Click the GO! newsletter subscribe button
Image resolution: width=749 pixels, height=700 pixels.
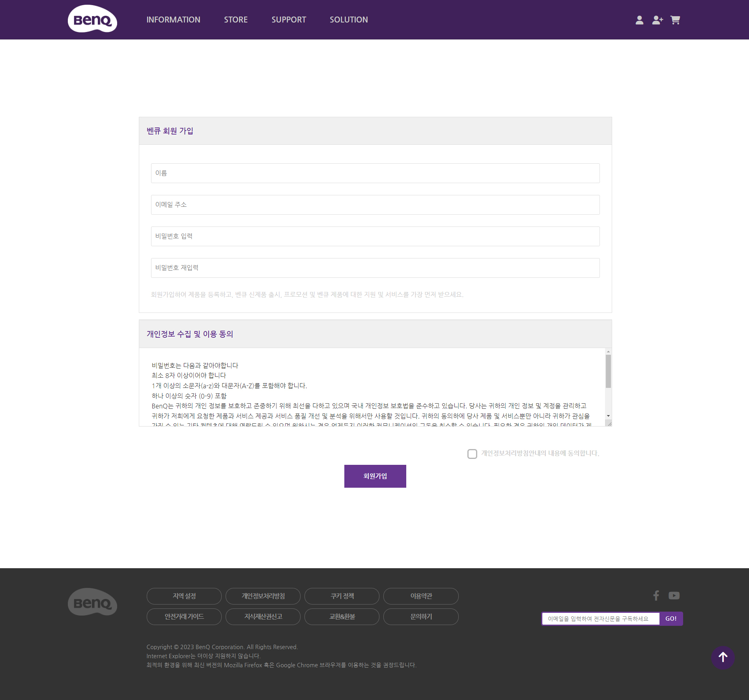[671, 619]
